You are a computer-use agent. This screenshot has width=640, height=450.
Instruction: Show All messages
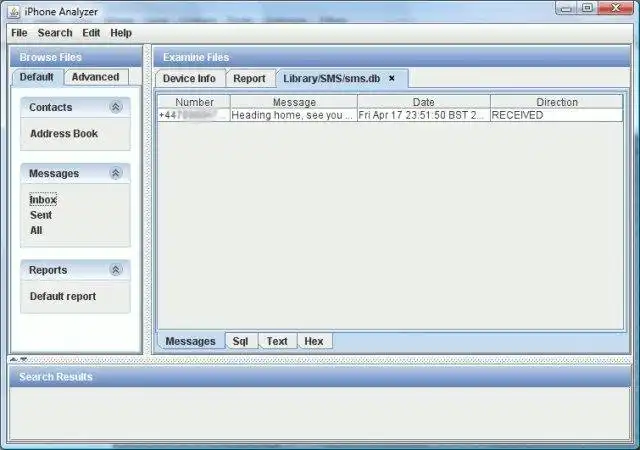36,230
